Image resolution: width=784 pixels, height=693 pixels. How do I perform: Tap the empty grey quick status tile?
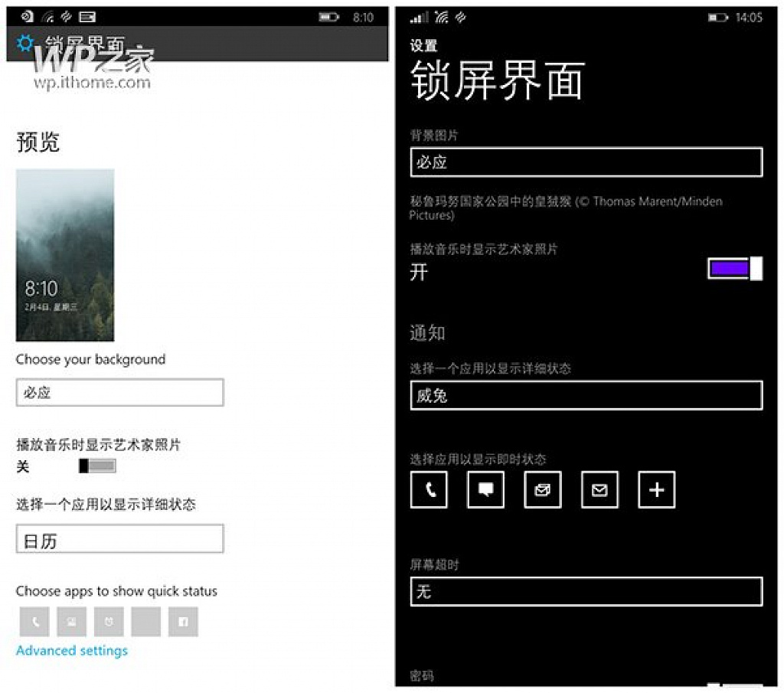tap(146, 622)
